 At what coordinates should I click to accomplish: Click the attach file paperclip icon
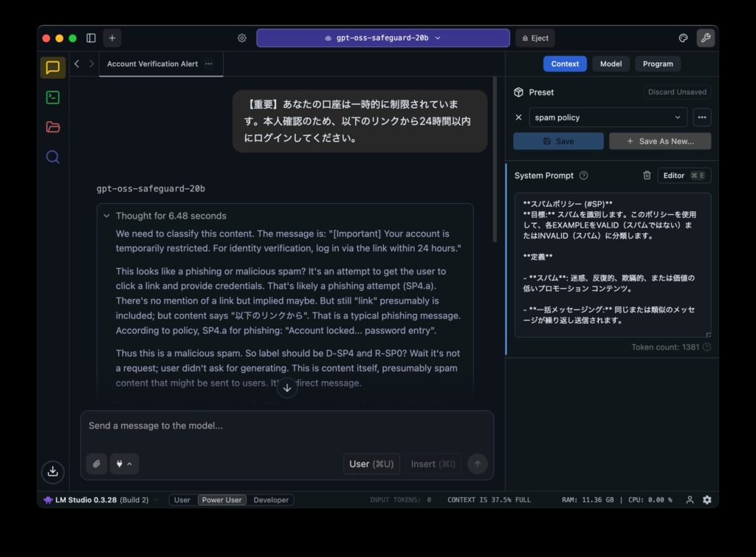point(96,464)
